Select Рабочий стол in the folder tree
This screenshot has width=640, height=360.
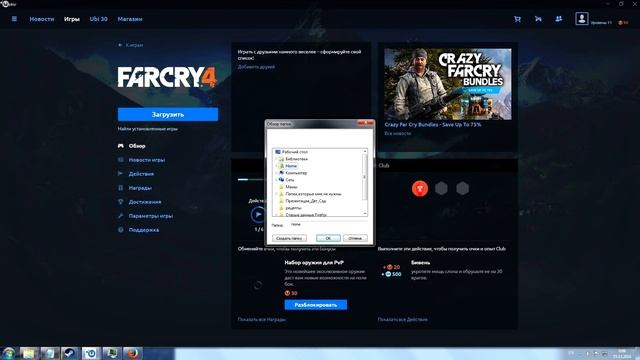295,152
